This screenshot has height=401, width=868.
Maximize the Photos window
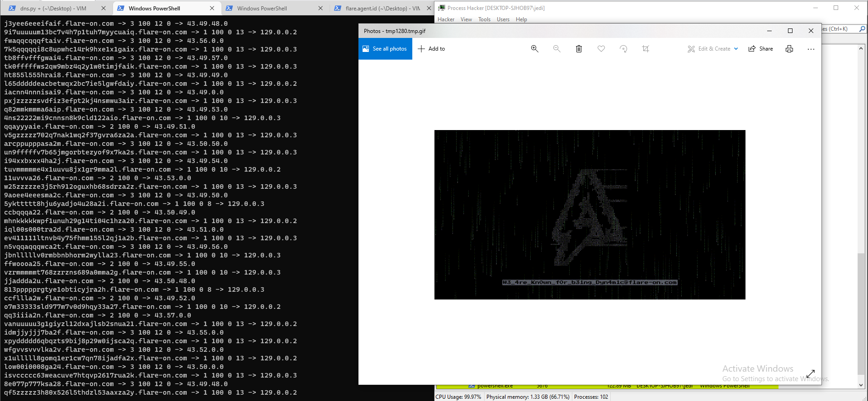pyautogui.click(x=790, y=31)
